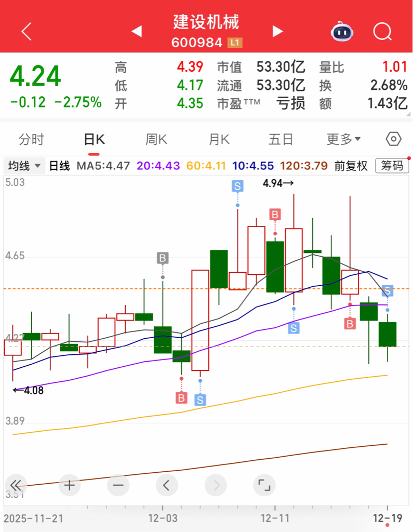
Task: Tap the S marker above the 4.94 candle
Action: [237, 187]
